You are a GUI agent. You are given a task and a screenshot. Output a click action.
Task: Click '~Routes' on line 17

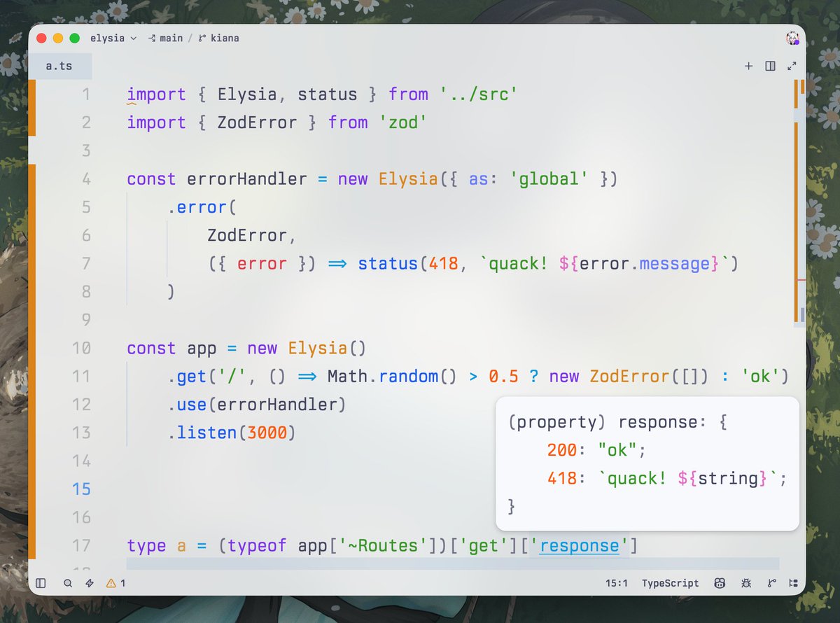point(384,545)
